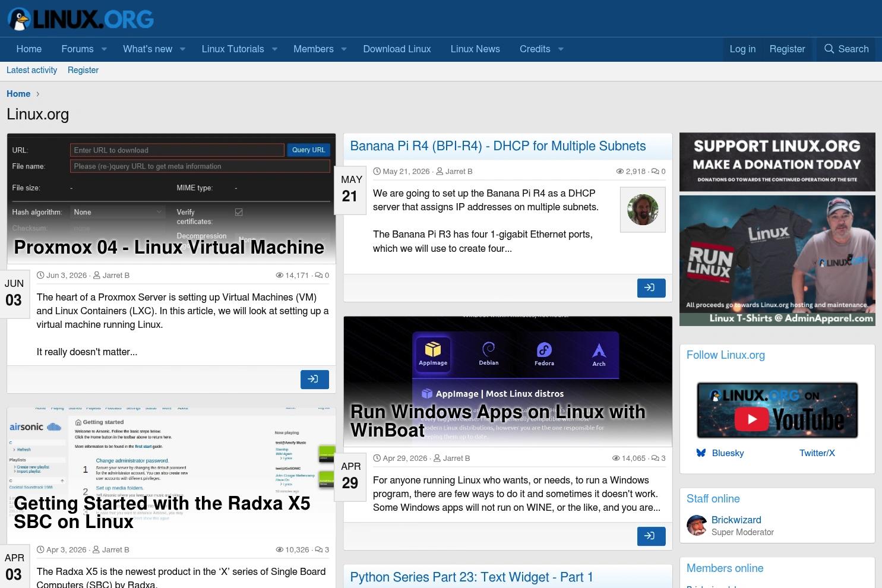The image size is (882, 588).
Task: Open Run Windows Apps with WinBoat headline
Action: pyautogui.click(x=498, y=421)
